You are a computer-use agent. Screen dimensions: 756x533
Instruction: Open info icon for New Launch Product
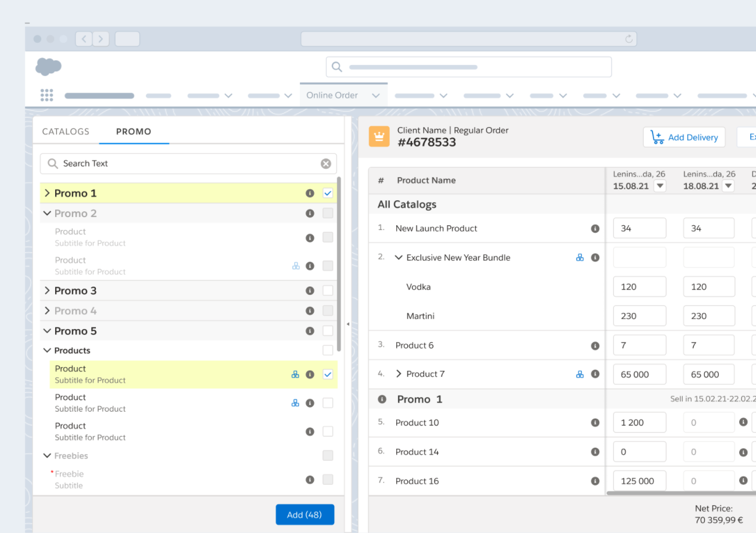[x=595, y=229]
